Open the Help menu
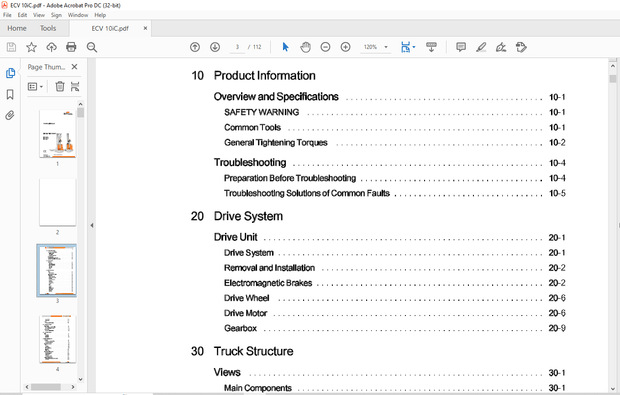Screen dimensions: 620x395 [100, 15]
